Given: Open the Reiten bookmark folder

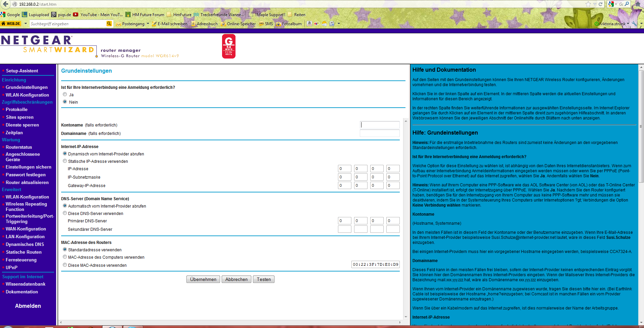Looking at the screenshot, I should (296, 14).
